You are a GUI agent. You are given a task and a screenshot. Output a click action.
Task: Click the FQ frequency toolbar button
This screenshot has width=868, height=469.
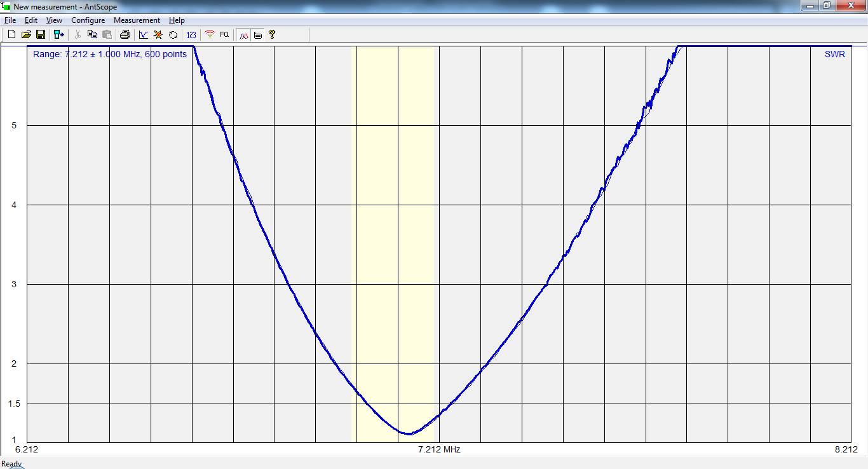224,35
